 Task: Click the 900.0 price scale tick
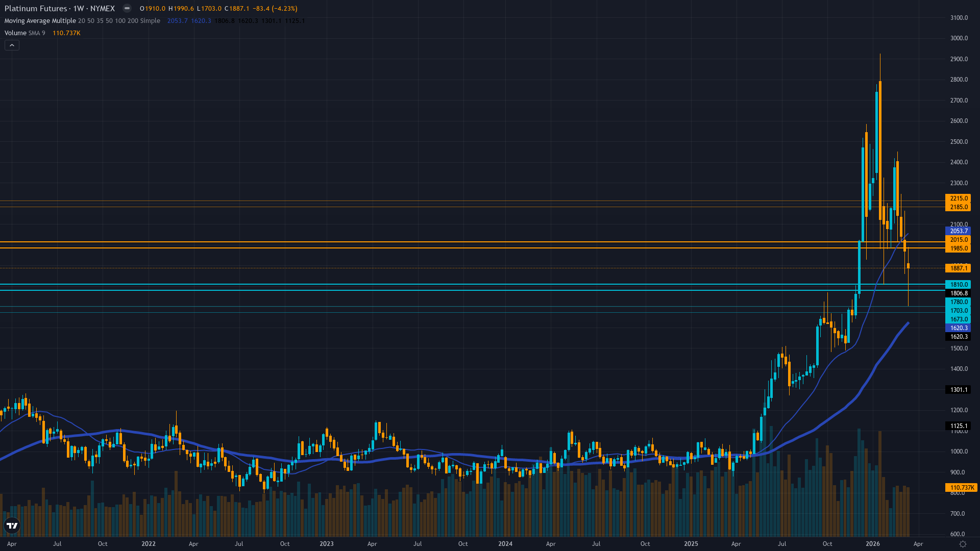pyautogui.click(x=958, y=472)
